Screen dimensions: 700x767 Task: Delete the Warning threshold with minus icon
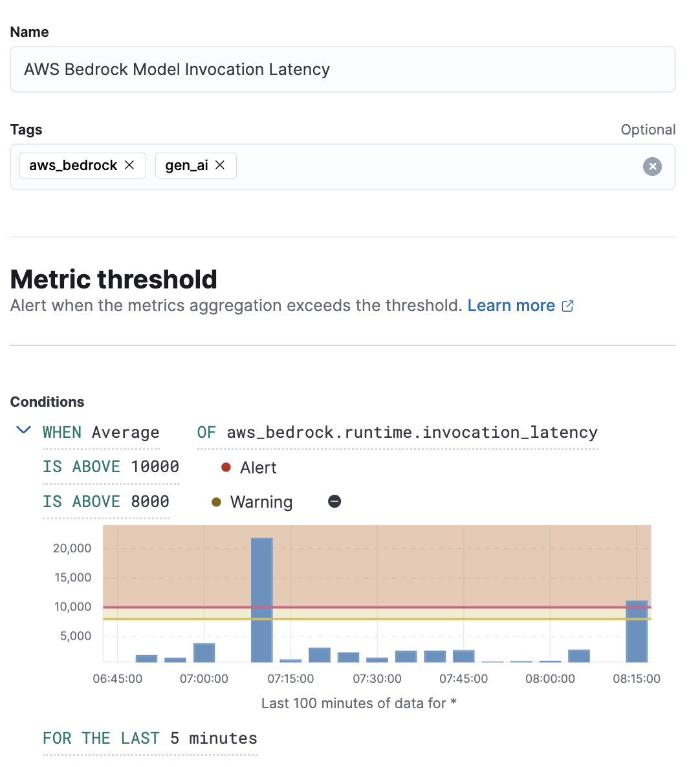click(334, 501)
